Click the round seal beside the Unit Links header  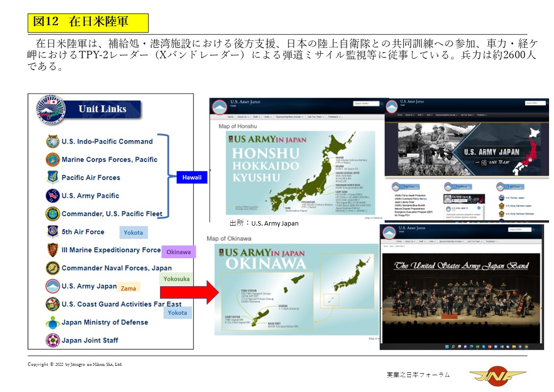[51, 110]
